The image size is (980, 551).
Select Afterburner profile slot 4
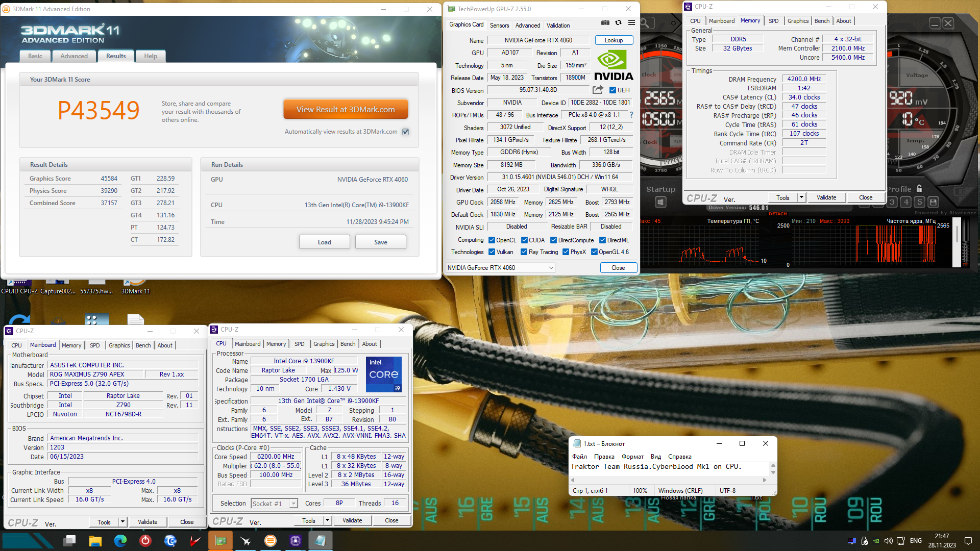(906, 202)
